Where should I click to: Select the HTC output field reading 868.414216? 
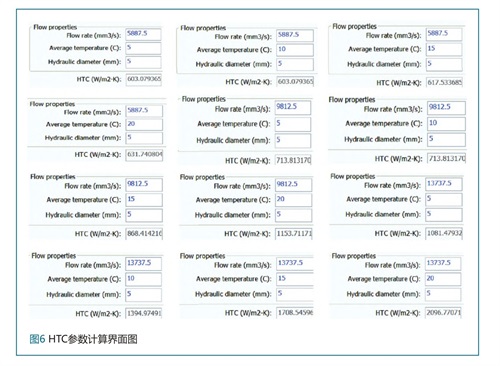click(x=144, y=234)
